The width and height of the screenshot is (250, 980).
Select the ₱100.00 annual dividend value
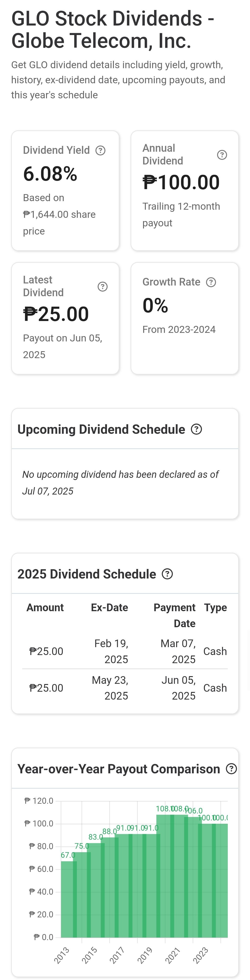[181, 182]
